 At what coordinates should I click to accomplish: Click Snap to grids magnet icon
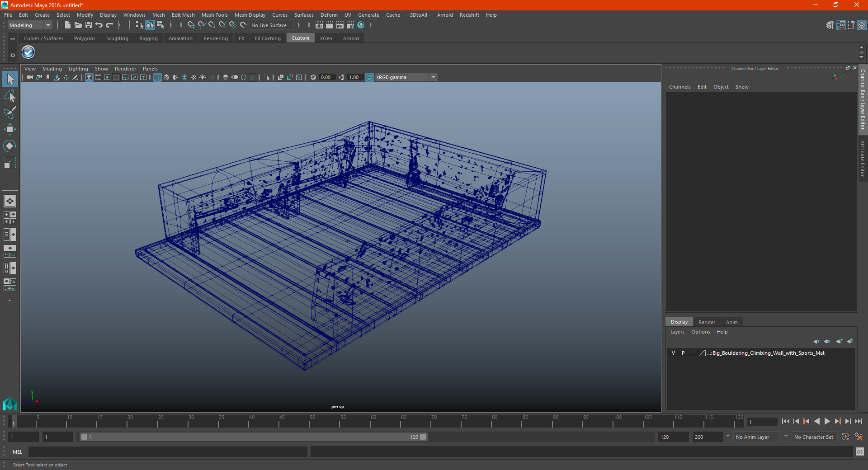[x=191, y=25]
